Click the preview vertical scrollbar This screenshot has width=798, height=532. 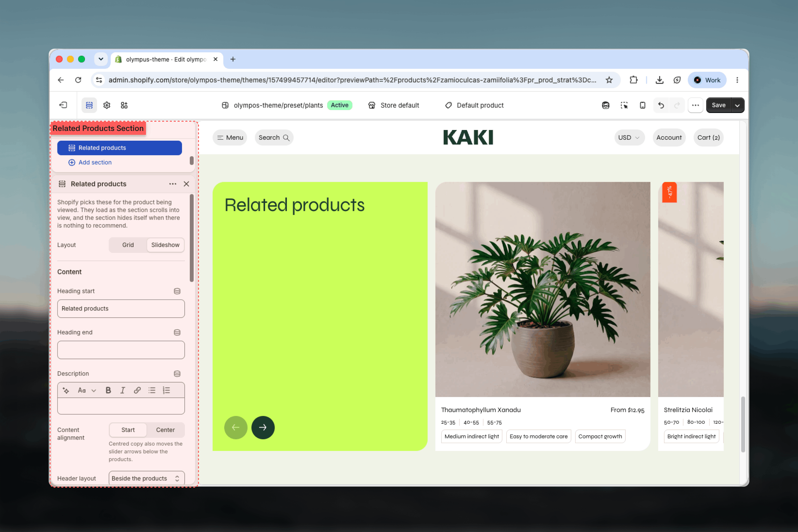743,424
